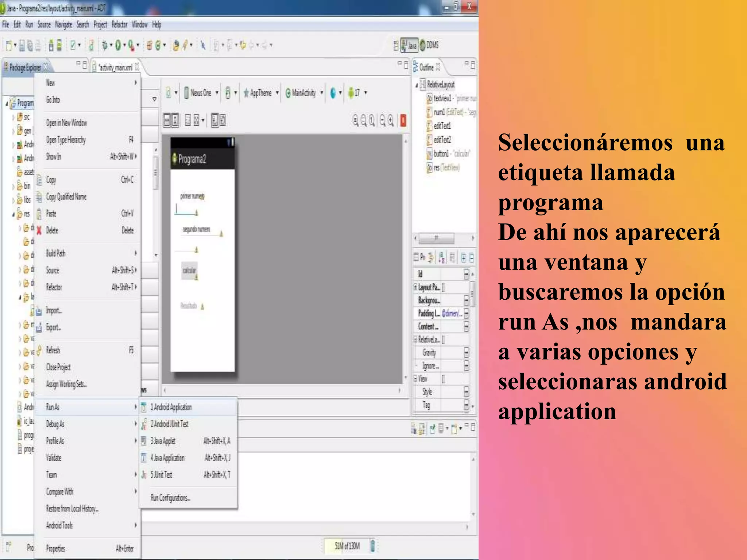This screenshot has height=560, width=747.
Task: Click Paste in context menu
Action: click(x=88, y=213)
